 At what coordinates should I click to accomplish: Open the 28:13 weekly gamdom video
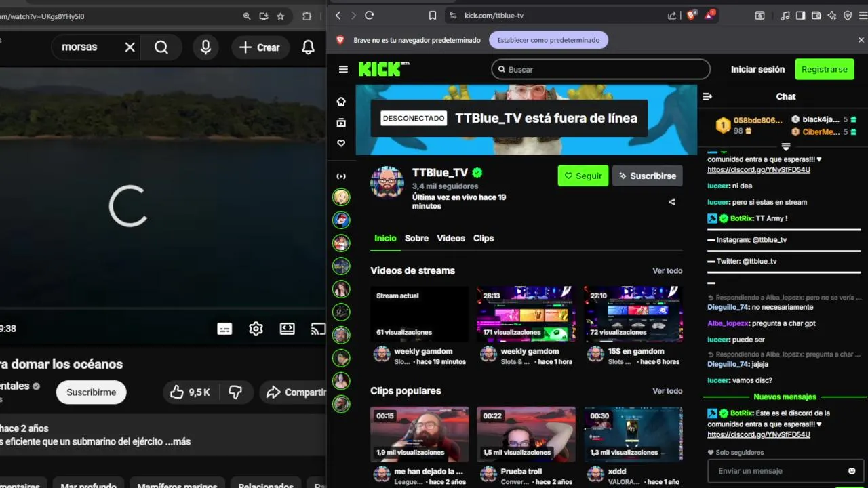(526, 313)
